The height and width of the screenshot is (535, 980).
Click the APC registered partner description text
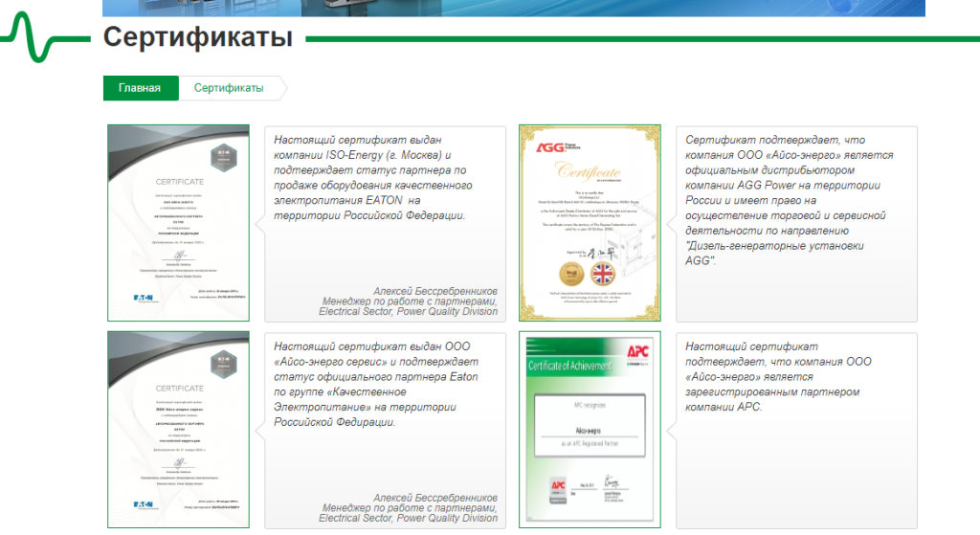778,377
